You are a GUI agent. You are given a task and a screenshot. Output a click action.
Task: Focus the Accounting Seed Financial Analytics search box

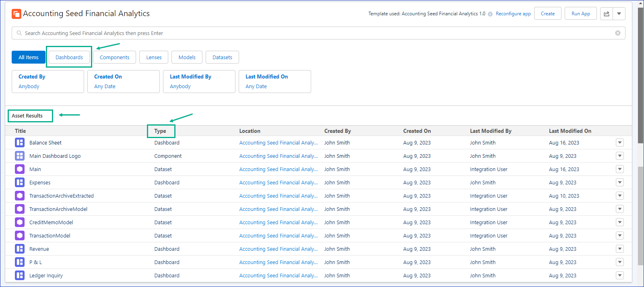(318, 33)
